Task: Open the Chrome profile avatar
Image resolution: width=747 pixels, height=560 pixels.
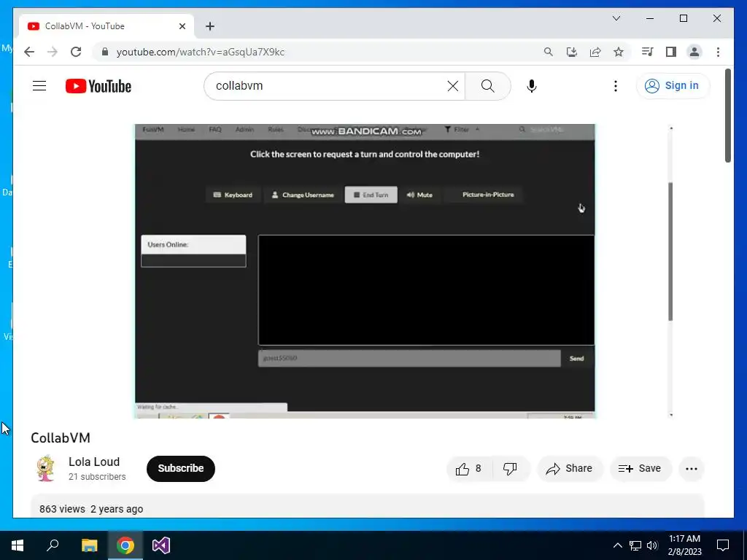Action: 694,52
